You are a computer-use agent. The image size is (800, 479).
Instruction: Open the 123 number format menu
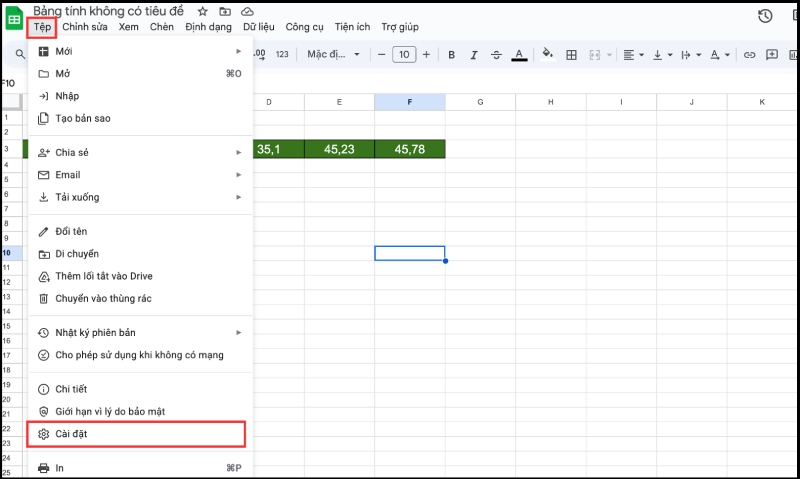click(x=282, y=54)
